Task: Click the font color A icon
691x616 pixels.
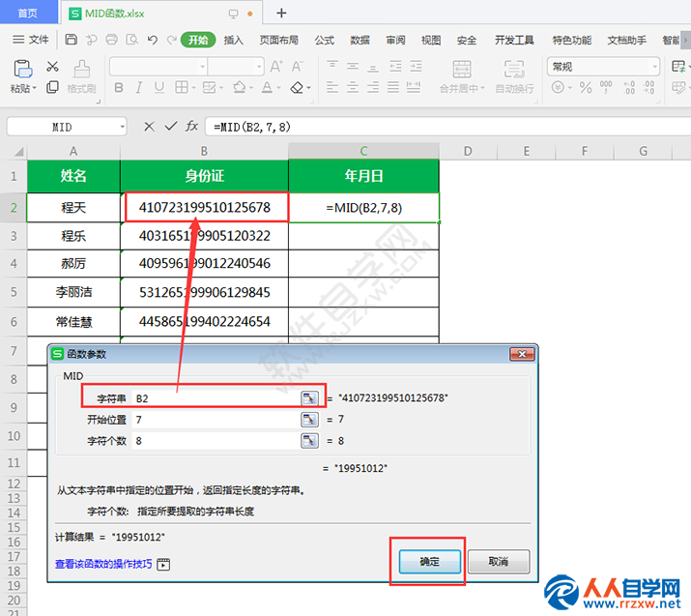Action: tap(267, 87)
